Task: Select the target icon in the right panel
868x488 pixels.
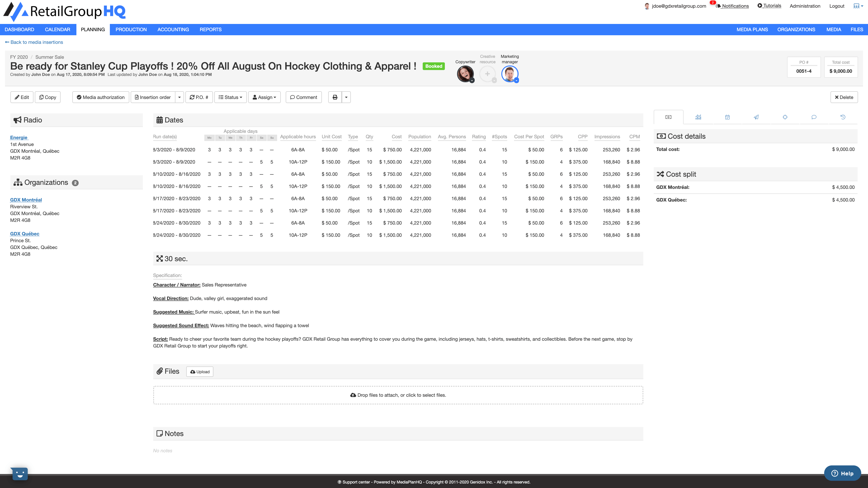Action: pyautogui.click(x=785, y=117)
